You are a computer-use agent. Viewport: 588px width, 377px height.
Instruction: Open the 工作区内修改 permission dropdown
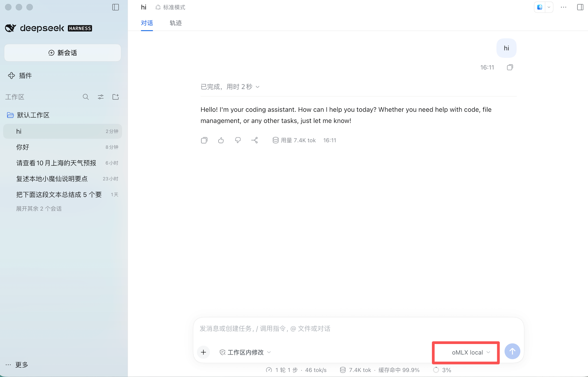245,352
